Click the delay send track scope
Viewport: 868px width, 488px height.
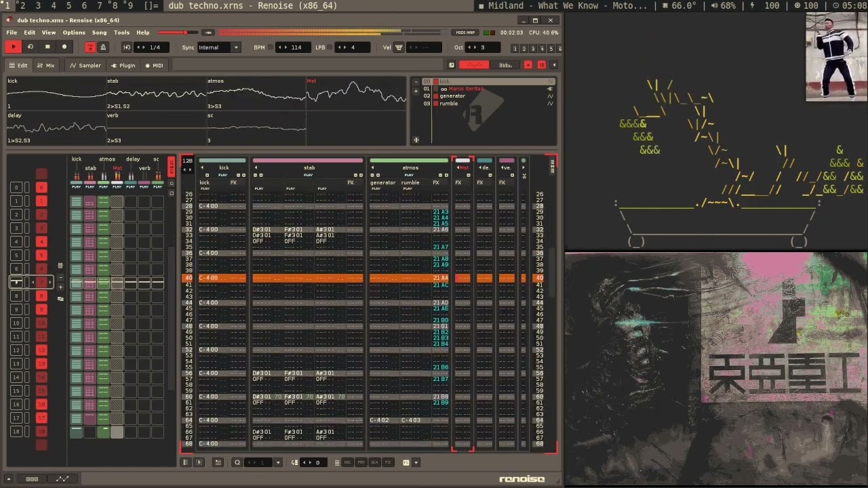coord(56,128)
